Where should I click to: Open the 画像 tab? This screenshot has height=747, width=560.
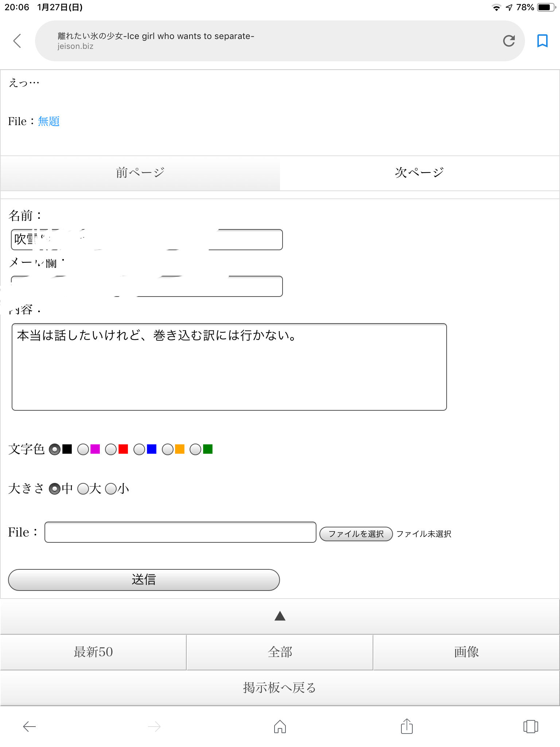pos(466,652)
